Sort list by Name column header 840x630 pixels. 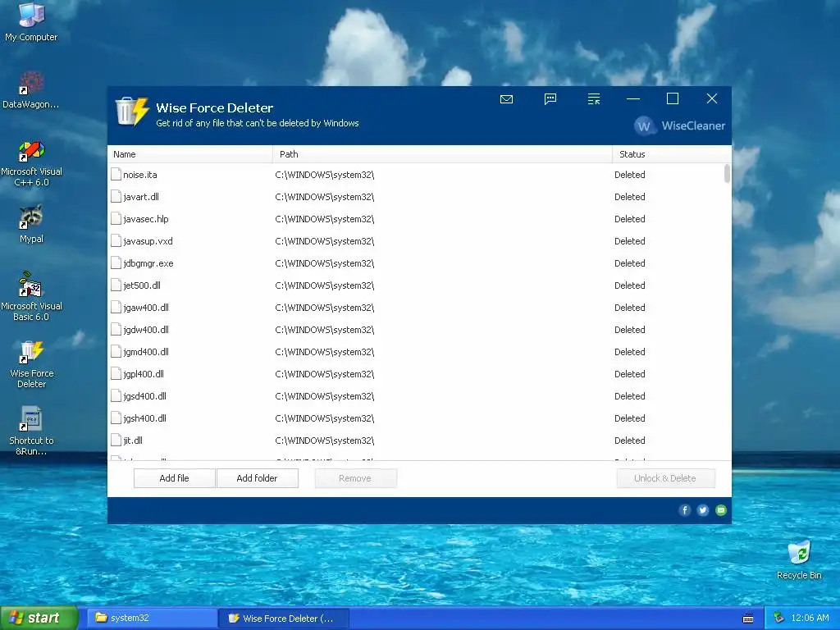pos(190,154)
